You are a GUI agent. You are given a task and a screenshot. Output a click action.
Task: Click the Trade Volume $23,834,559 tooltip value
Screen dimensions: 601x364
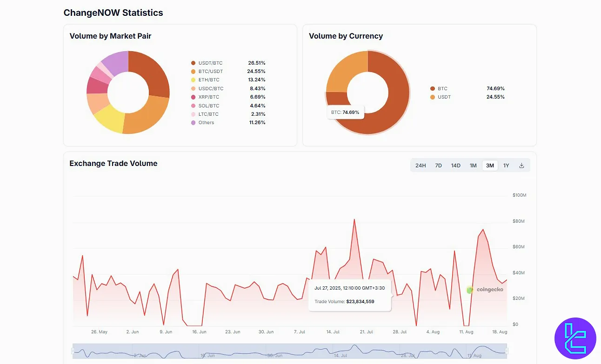360,302
